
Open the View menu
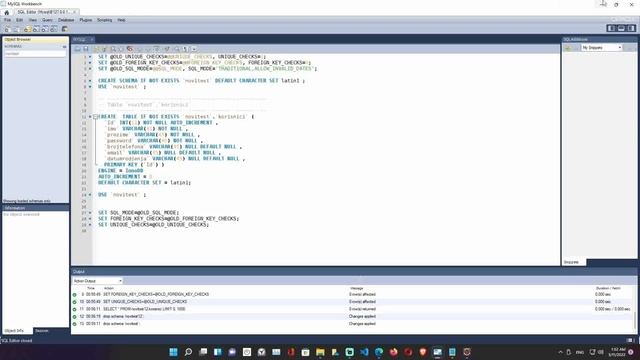coord(33,20)
